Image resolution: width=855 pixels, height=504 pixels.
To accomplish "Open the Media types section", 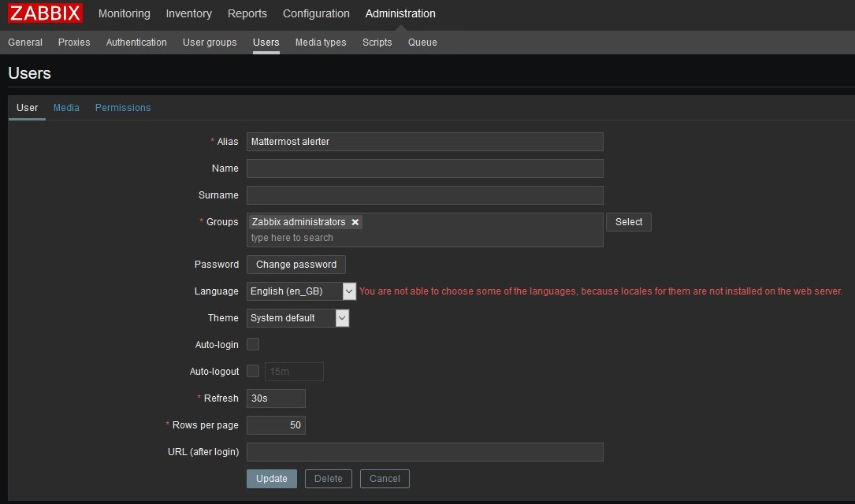I will [321, 43].
